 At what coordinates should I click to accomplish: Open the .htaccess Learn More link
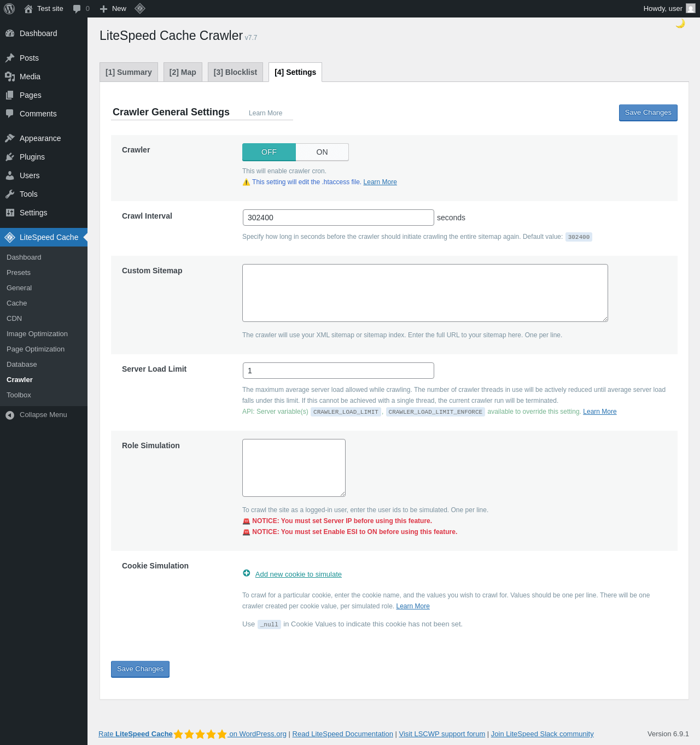pos(380,182)
